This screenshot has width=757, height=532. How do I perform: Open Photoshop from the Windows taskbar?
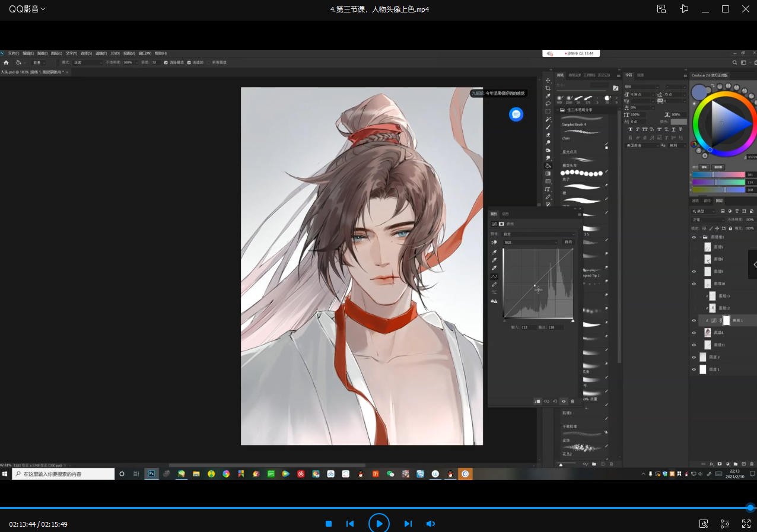coord(152,474)
